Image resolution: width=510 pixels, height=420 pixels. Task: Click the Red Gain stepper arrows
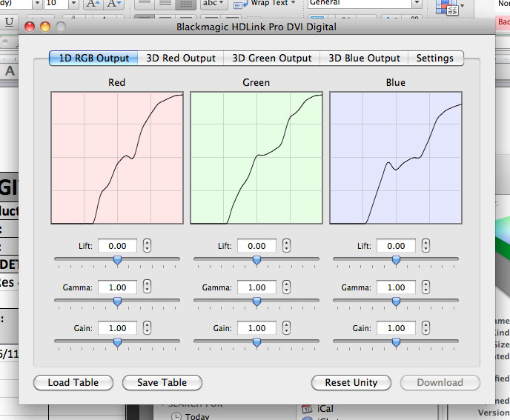(147, 328)
